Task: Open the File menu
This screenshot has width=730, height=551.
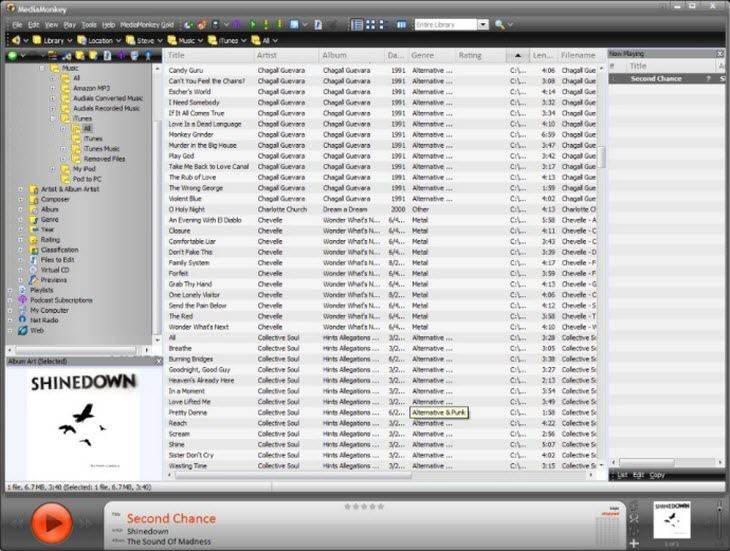Action: click(x=17, y=25)
